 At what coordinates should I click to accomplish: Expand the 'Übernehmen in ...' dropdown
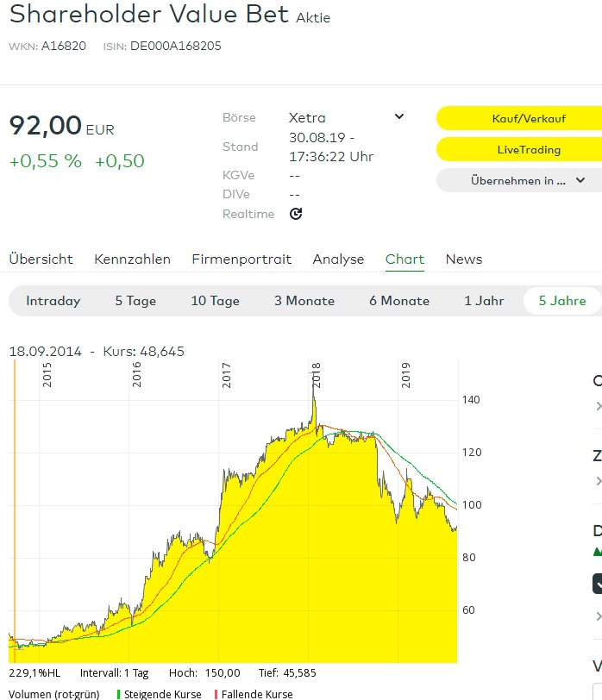(580, 180)
